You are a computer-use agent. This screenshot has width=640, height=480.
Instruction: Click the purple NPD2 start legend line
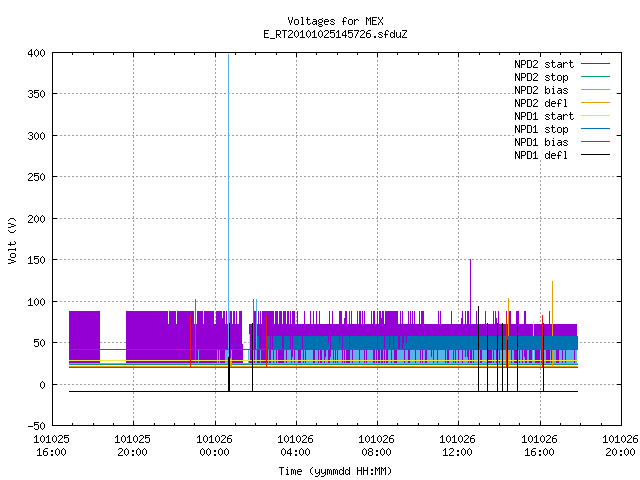tap(596, 64)
